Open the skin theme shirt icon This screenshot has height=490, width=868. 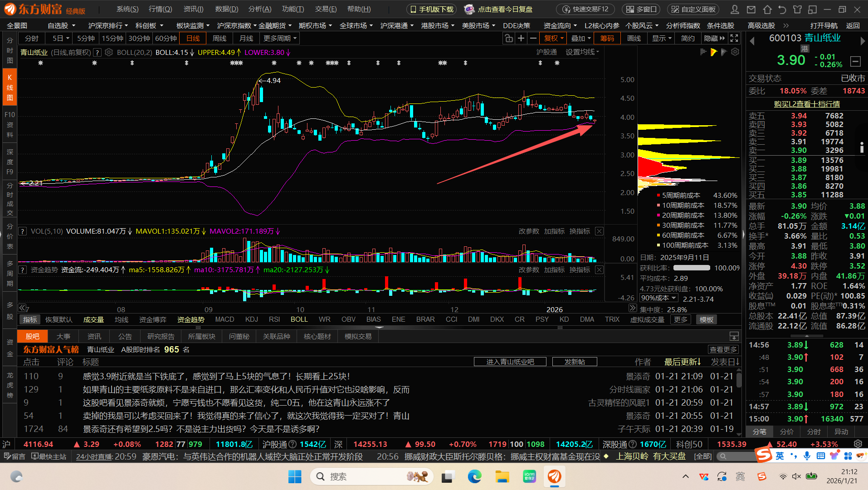pyautogui.click(x=797, y=9)
